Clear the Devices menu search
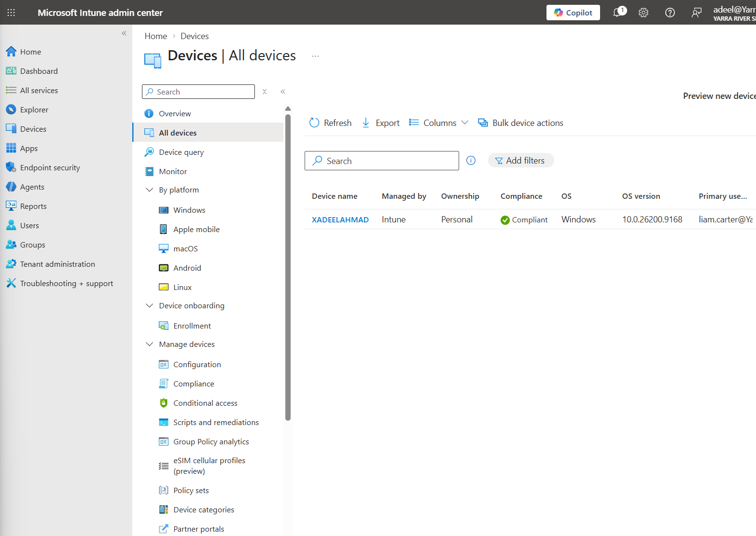 click(265, 92)
